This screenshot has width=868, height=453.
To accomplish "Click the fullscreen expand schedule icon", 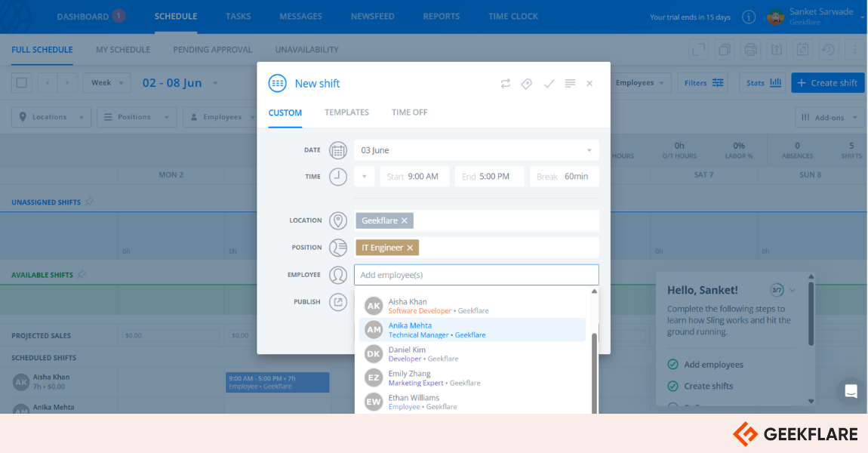I will pos(699,50).
